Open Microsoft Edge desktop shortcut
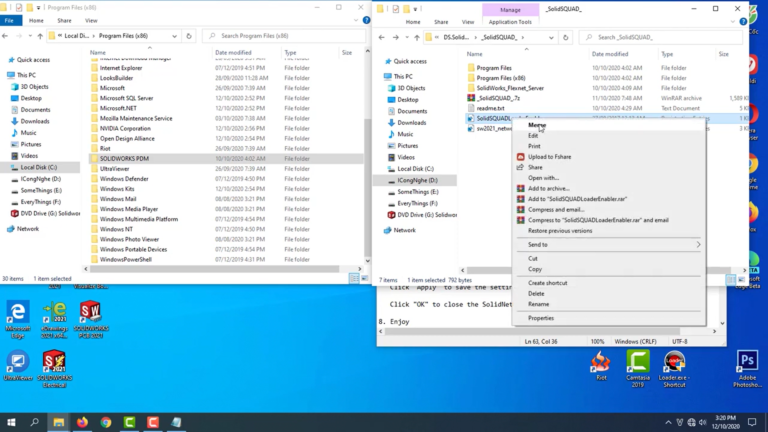Image resolution: width=768 pixels, height=432 pixels. tap(18, 319)
